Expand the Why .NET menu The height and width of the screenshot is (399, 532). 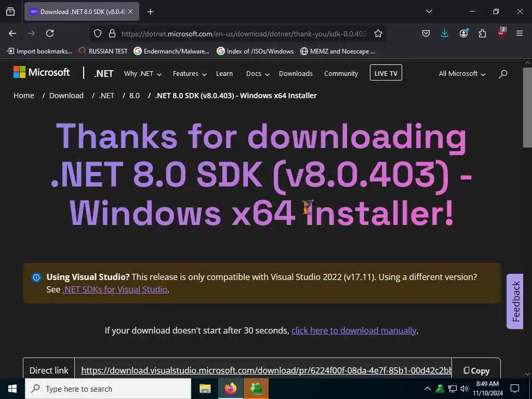click(x=142, y=74)
